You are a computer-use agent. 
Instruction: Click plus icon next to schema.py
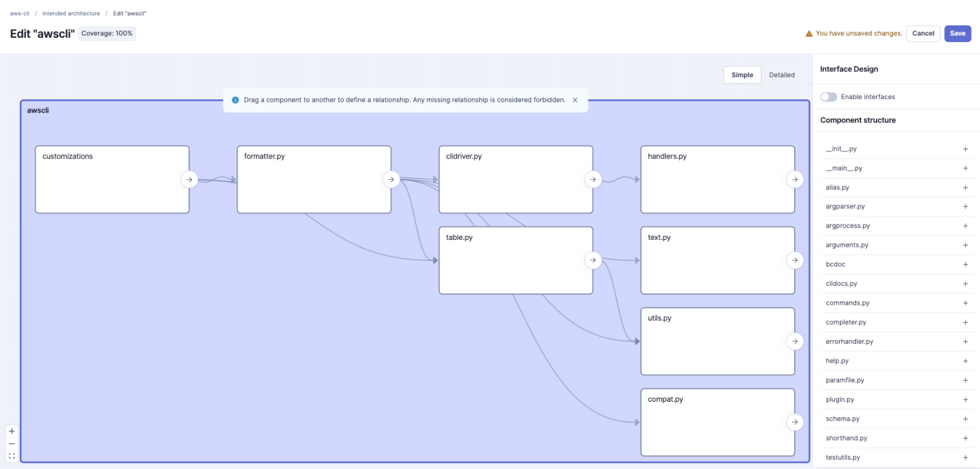pos(965,419)
